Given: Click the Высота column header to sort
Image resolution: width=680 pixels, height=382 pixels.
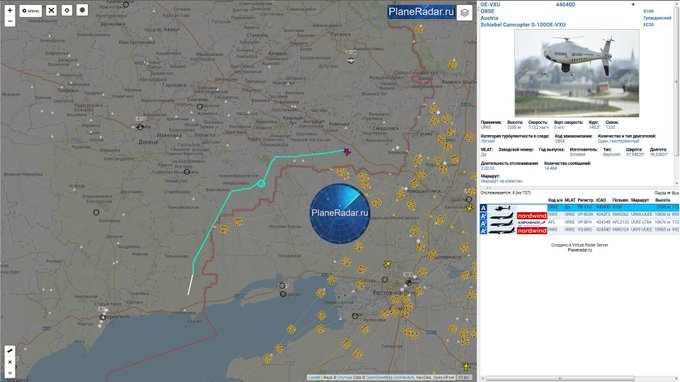Looking at the screenshot, I should tap(662, 200).
